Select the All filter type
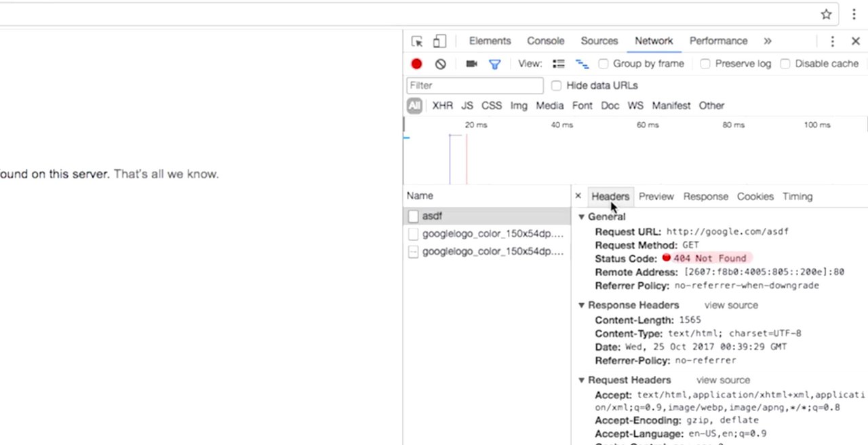Screen dimensions: 868x445 414,106
